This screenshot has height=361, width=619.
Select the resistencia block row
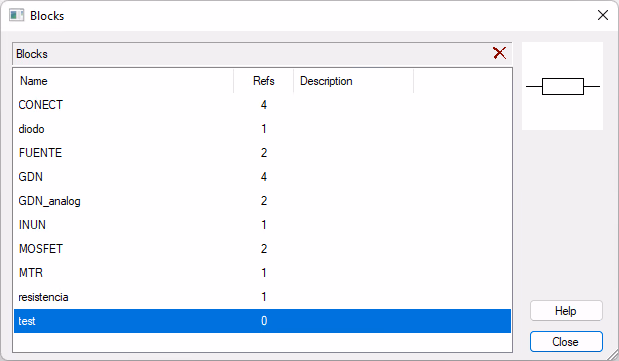(x=263, y=297)
